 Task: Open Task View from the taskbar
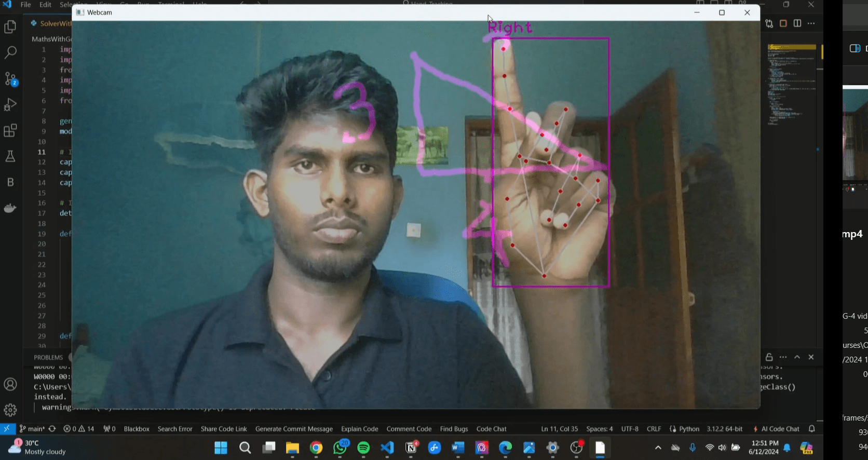269,448
